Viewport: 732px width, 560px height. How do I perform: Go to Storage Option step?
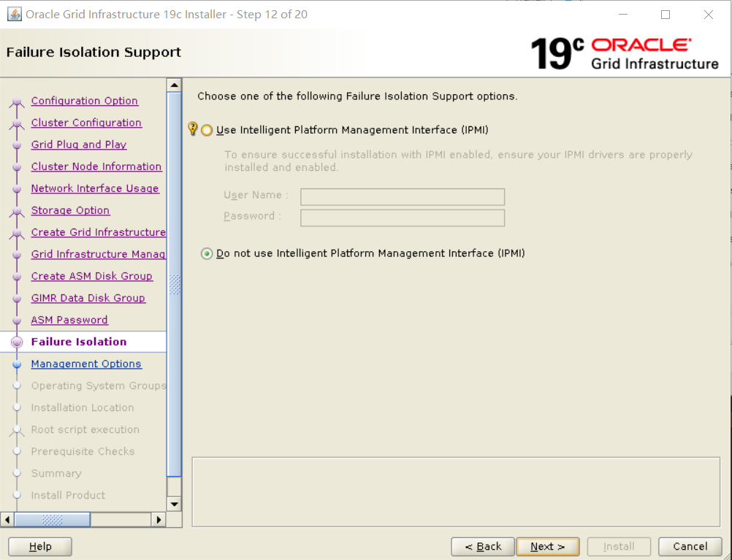click(x=70, y=210)
